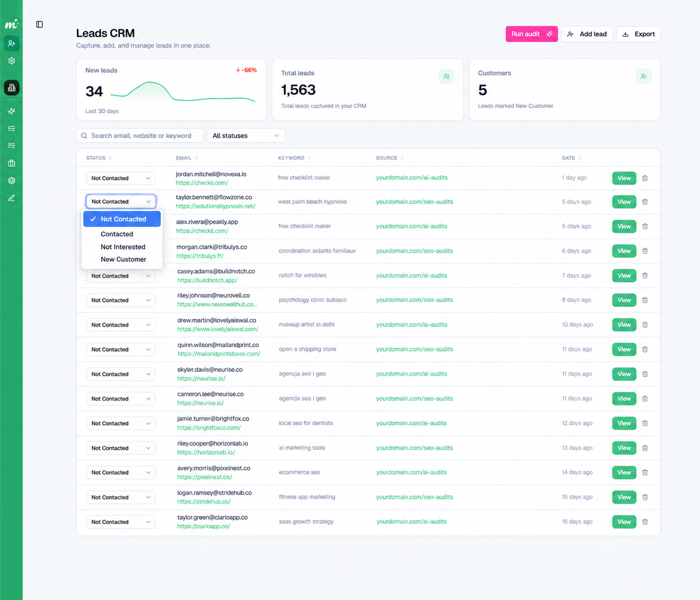This screenshot has height=600, width=700.
Task: Delete the skyler.davis@neurise.co lead
Action: point(645,374)
